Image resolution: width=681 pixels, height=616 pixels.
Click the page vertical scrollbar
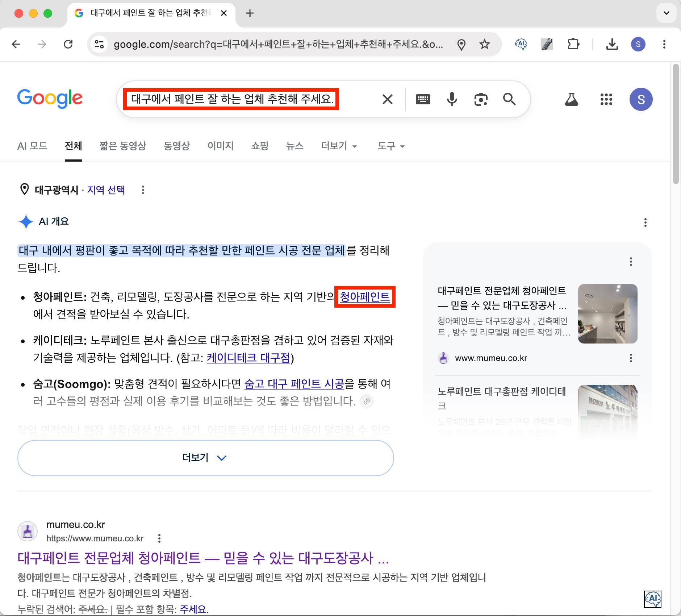(x=676, y=124)
